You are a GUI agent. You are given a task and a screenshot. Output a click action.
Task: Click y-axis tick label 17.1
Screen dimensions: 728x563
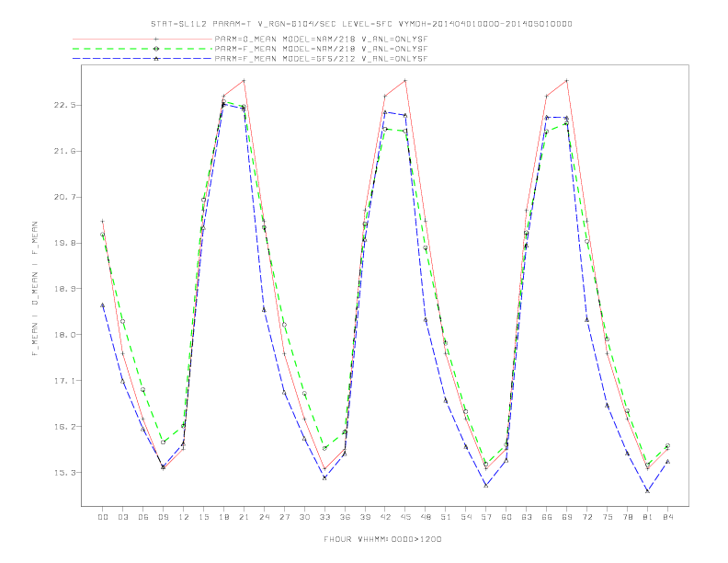tap(64, 381)
